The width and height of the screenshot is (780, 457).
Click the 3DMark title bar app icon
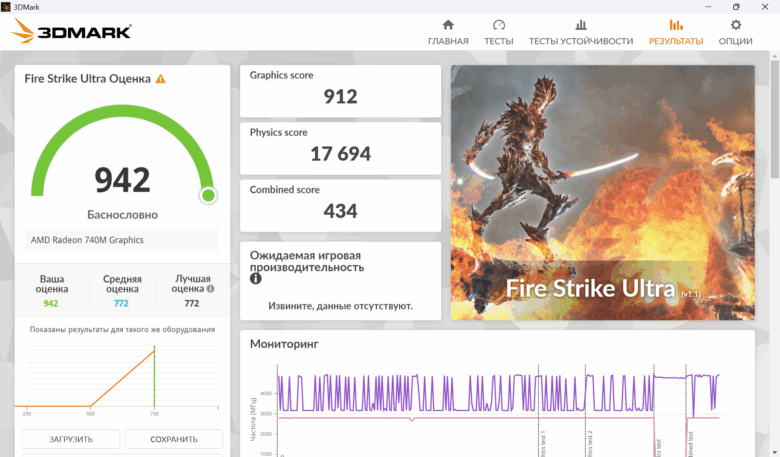tap(5, 6)
